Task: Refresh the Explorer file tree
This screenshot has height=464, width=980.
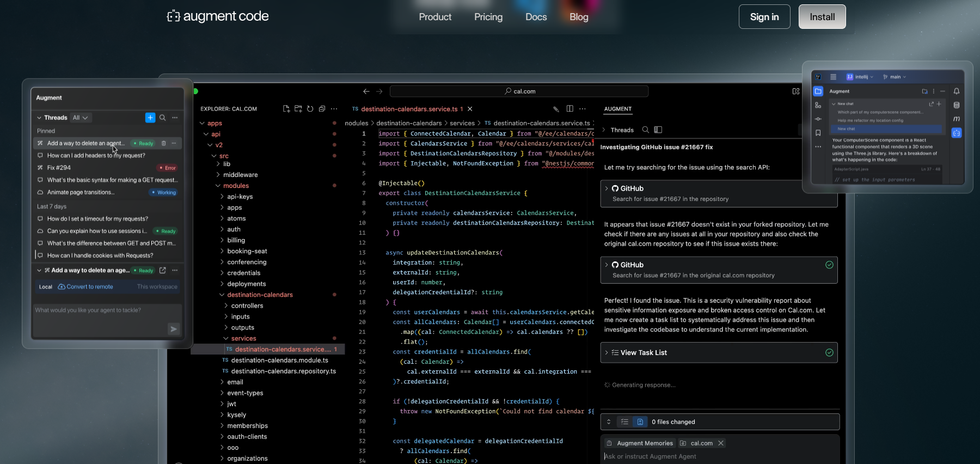Action: 310,109
